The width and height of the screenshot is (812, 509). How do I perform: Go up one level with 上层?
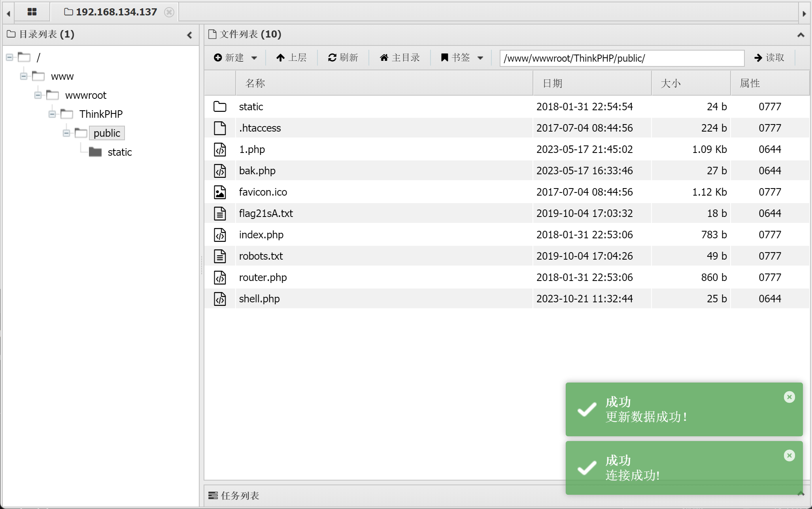(x=291, y=58)
